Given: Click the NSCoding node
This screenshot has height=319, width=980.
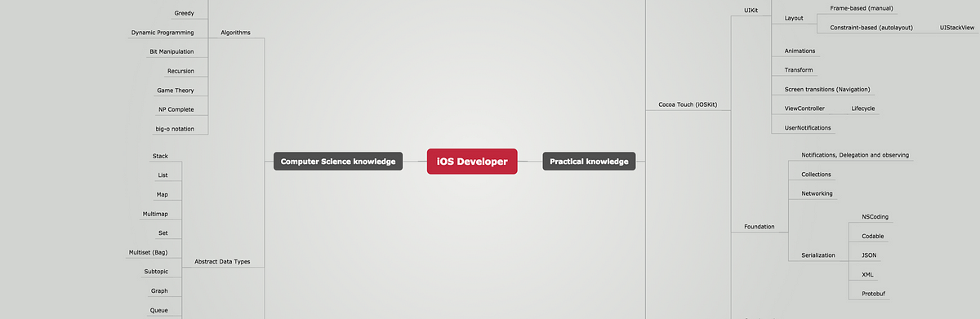Looking at the screenshot, I should click(875, 217).
